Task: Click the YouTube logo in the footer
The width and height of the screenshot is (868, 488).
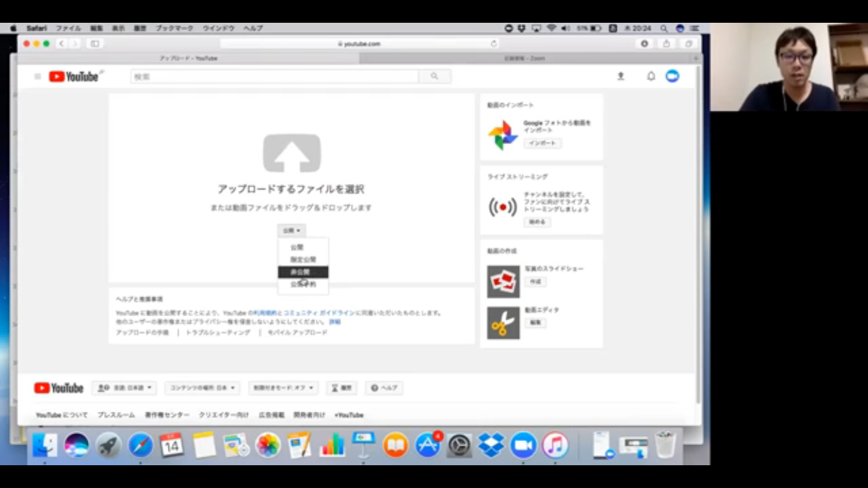Action: click(x=59, y=388)
